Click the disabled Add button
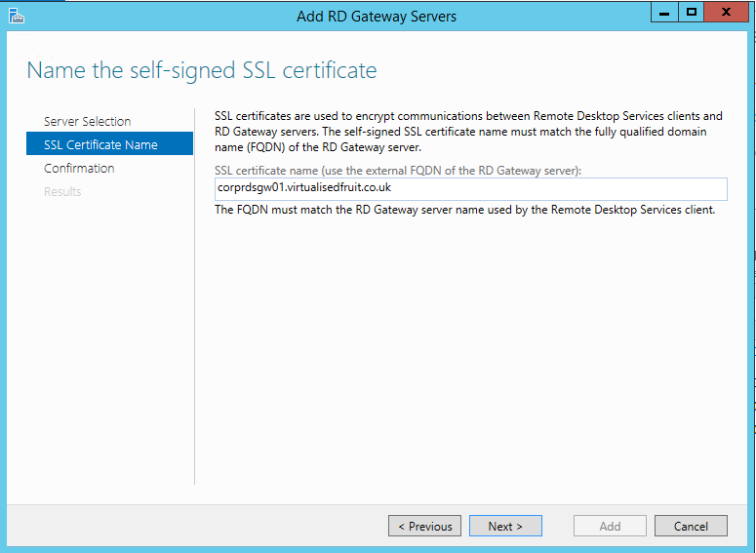 [610, 526]
